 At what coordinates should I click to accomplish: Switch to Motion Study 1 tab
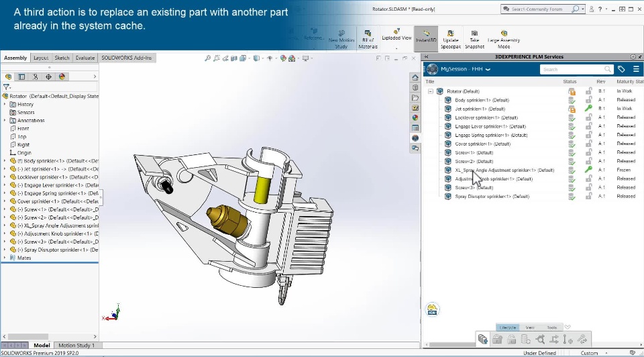pyautogui.click(x=76, y=345)
